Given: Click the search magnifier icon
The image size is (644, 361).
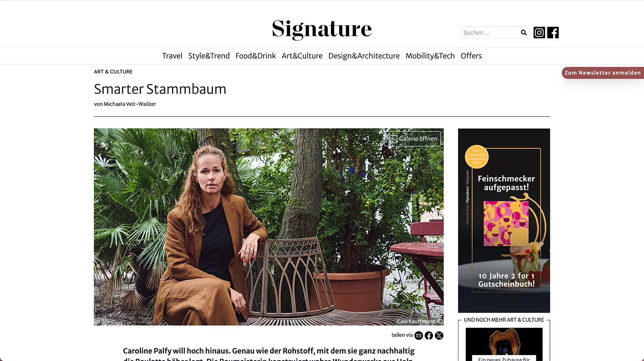Looking at the screenshot, I should (x=524, y=33).
